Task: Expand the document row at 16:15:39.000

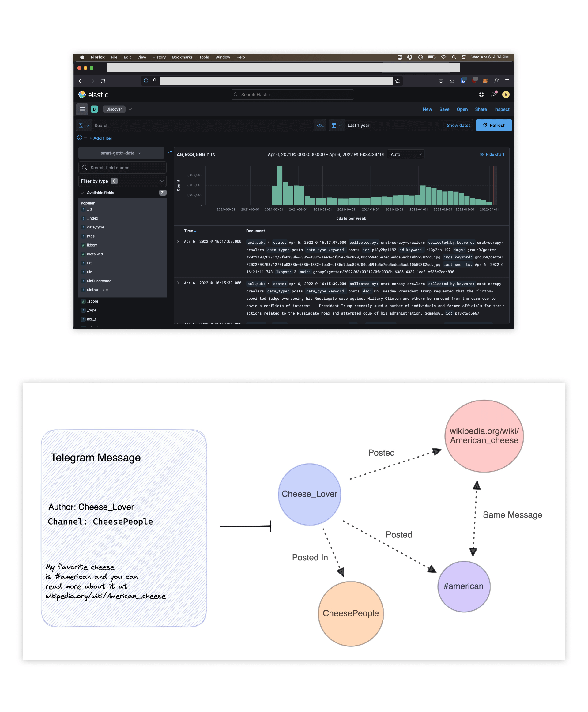Action: 178,283
